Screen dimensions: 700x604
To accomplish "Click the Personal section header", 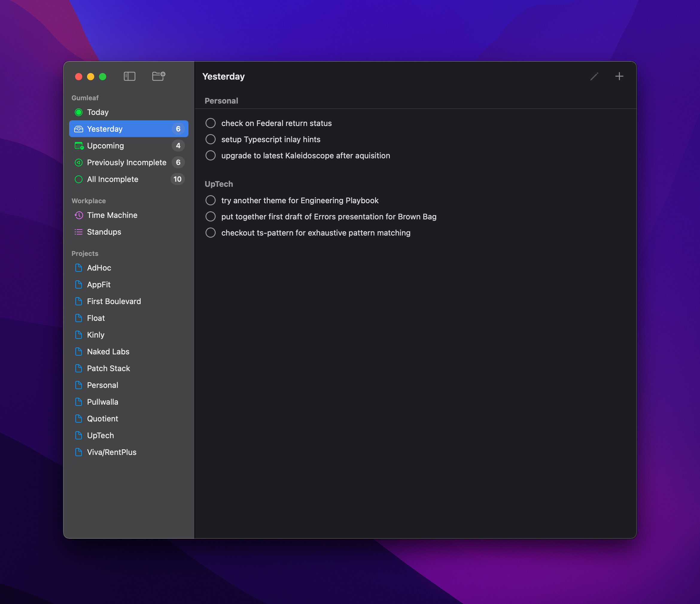I will (221, 101).
